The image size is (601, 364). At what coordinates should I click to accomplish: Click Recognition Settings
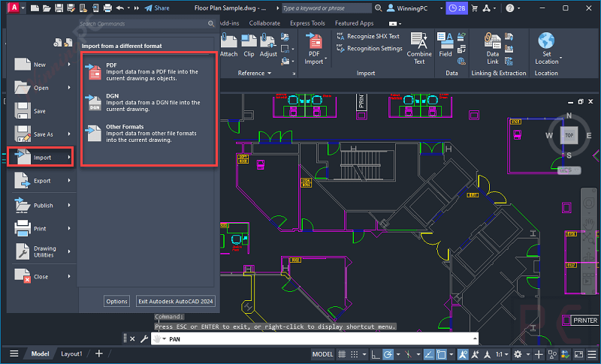coord(370,48)
